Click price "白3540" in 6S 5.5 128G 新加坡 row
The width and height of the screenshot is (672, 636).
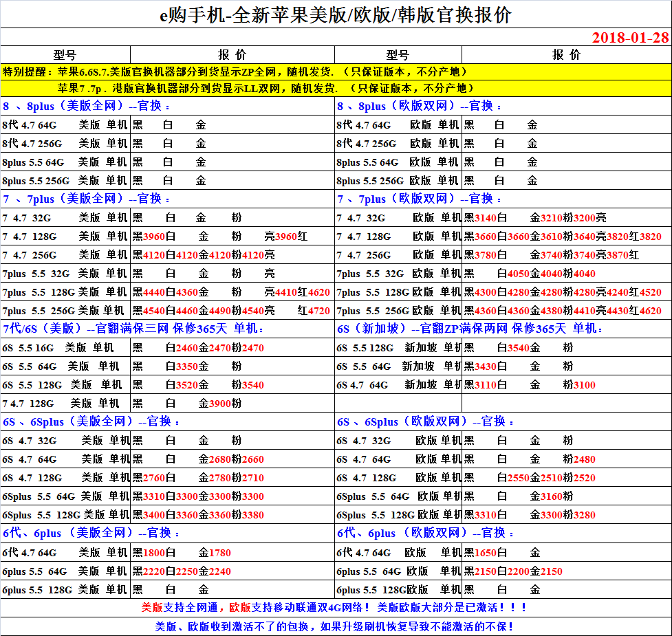pyautogui.click(x=513, y=348)
